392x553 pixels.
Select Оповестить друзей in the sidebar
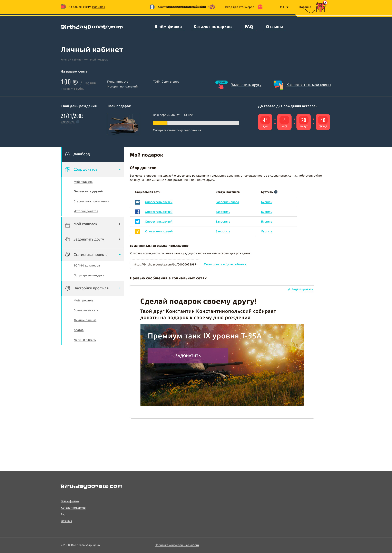tap(88, 191)
